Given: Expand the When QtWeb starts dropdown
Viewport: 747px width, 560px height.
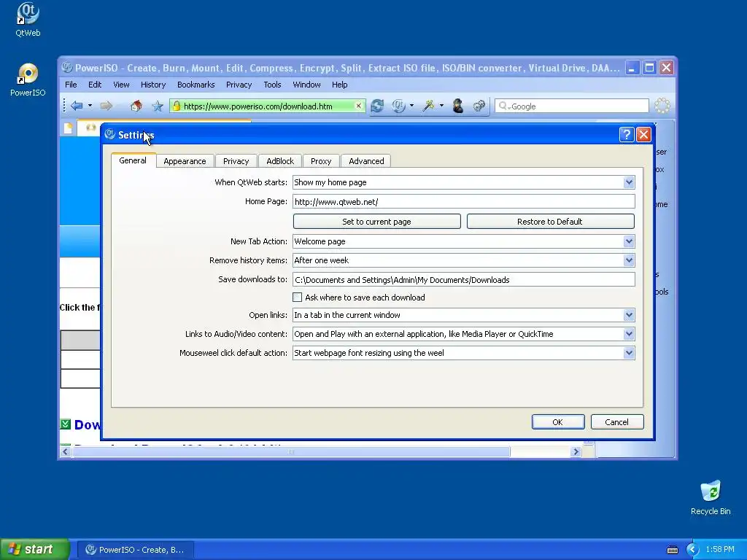Looking at the screenshot, I should [629, 182].
